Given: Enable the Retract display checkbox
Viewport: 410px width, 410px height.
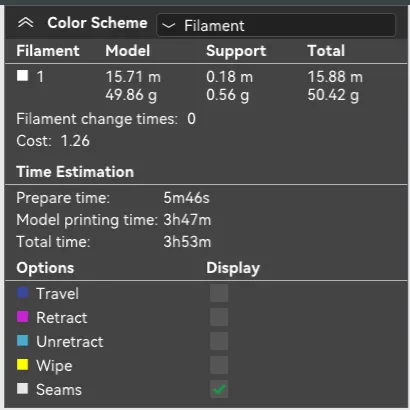Looking at the screenshot, I should click(219, 317).
